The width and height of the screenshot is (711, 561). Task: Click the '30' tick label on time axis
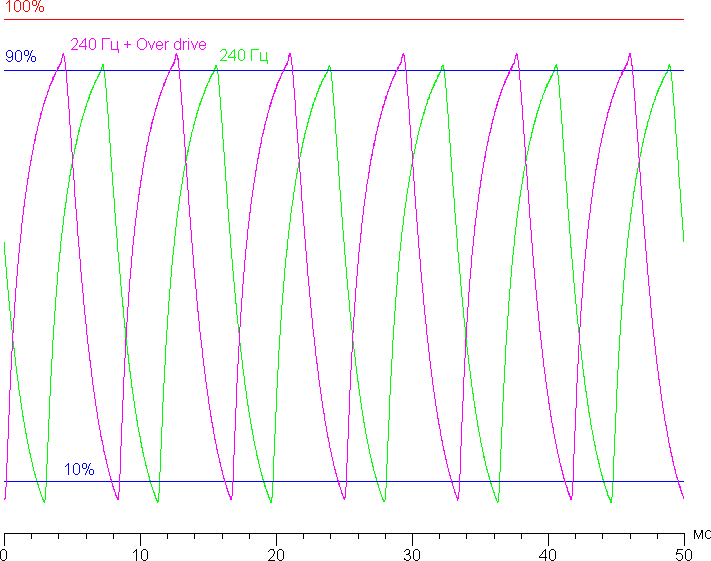click(412, 555)
